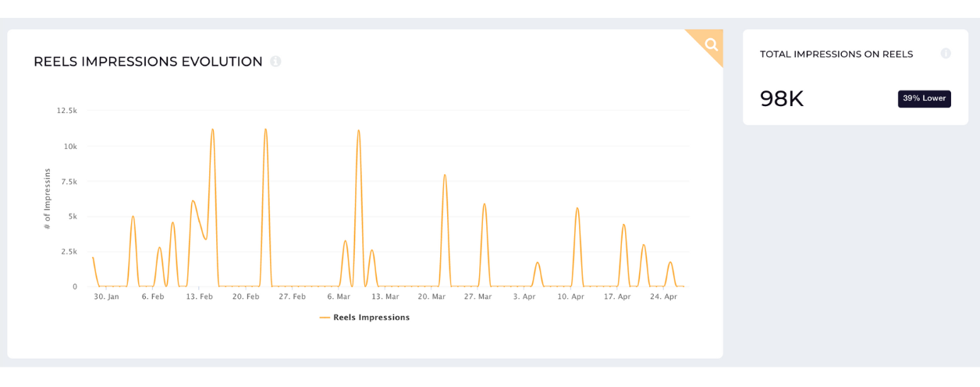Click the 5k y-axis label

(73, 217)
